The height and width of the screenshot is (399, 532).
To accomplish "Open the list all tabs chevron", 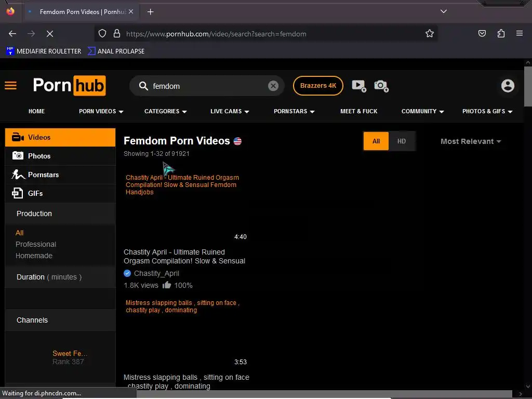I will [x=444, y=11].
